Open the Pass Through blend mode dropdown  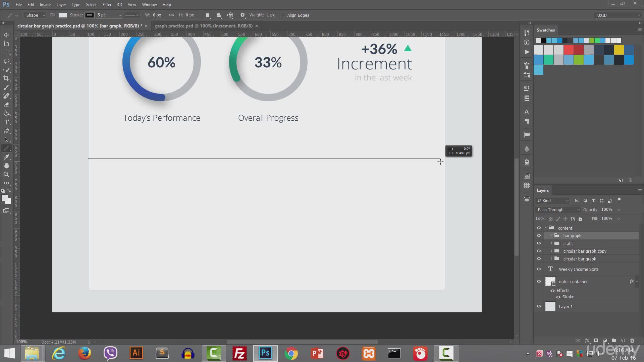pyautogui.click(x=558, y=209)
